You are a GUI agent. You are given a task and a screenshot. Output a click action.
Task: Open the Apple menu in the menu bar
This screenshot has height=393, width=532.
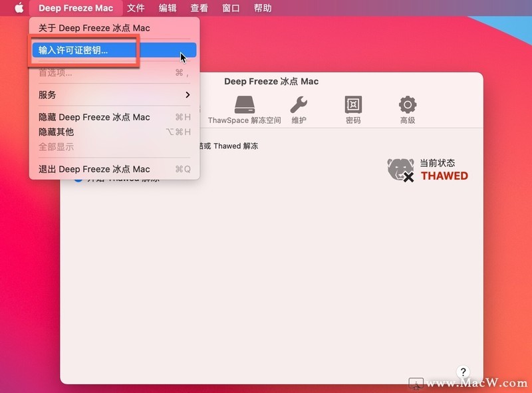[18, 8]
